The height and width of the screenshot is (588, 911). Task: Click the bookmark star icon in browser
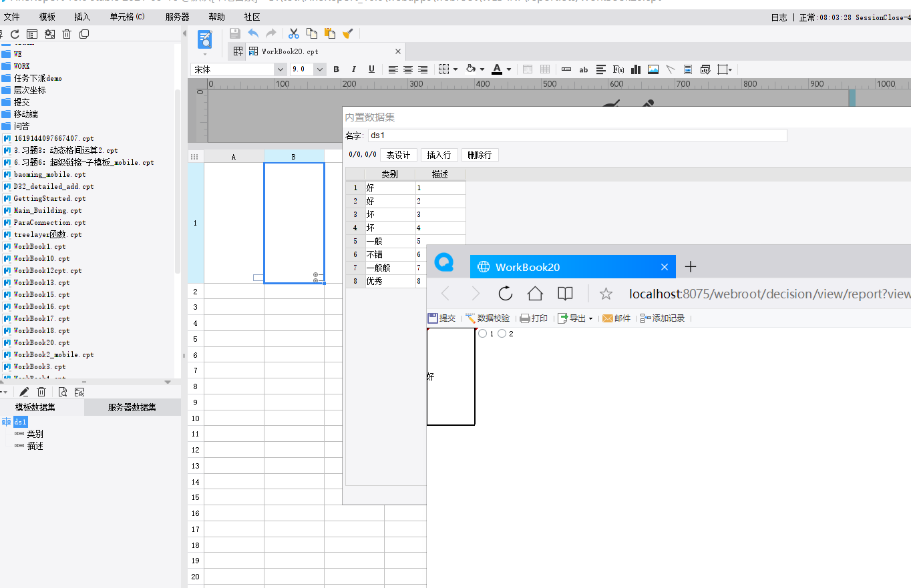[606, 294]
